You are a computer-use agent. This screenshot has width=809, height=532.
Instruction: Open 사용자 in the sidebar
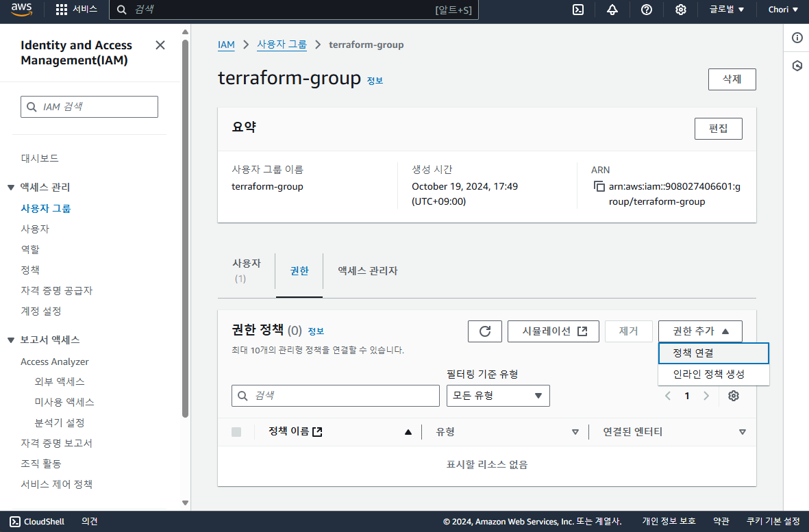click(34, 229)
